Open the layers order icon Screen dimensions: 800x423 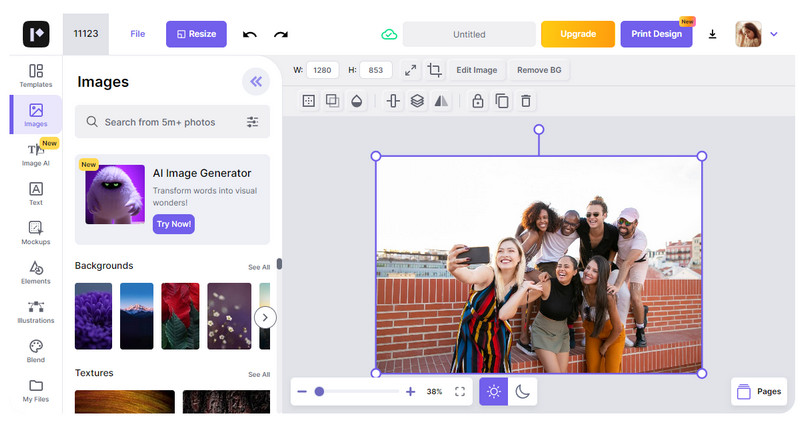pos(418,101)
